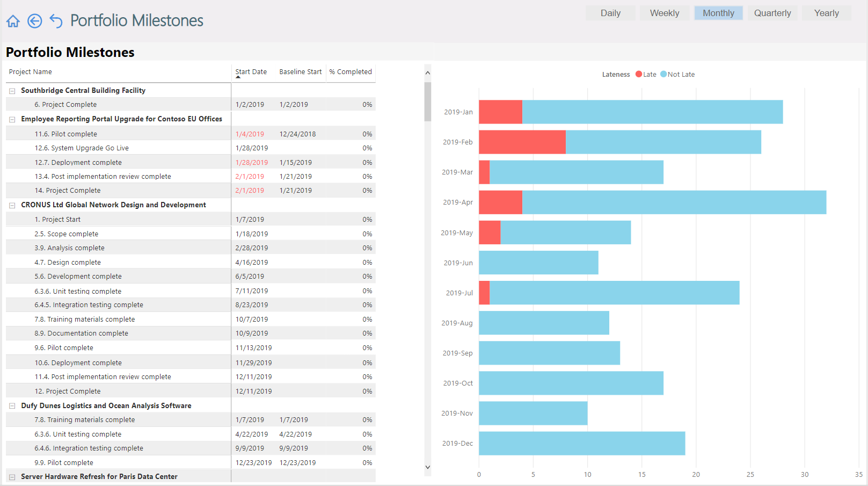The image size is (868, 486).
Task: Click start date 11/13/2019
Action: (x=253, y=348)
